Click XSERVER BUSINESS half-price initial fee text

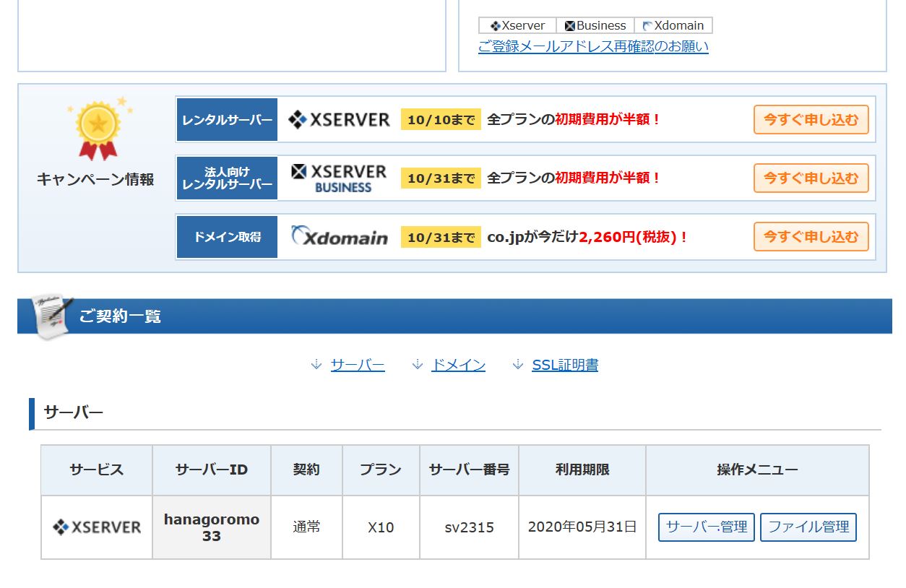click(x=574, y=178)
